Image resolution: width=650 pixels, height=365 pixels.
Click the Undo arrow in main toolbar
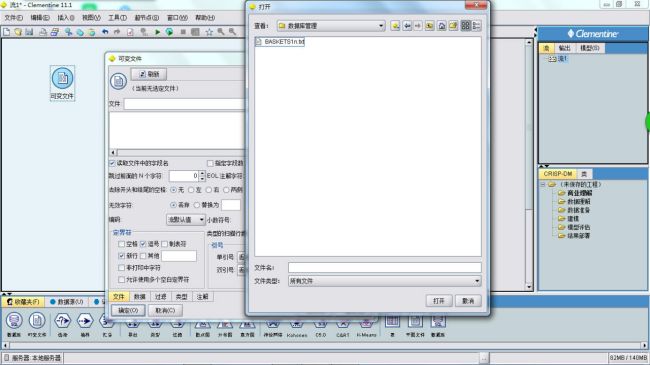[105, 32]
